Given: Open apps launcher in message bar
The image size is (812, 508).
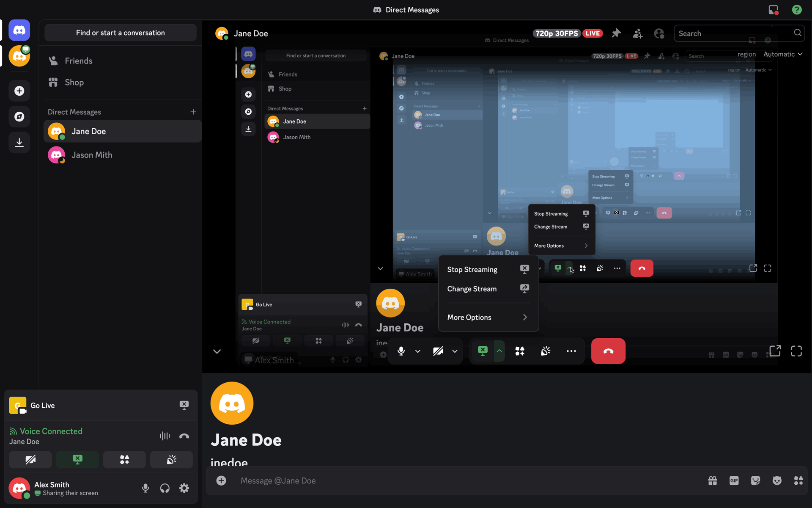Looking at the screenshot, I should point(798,480).
